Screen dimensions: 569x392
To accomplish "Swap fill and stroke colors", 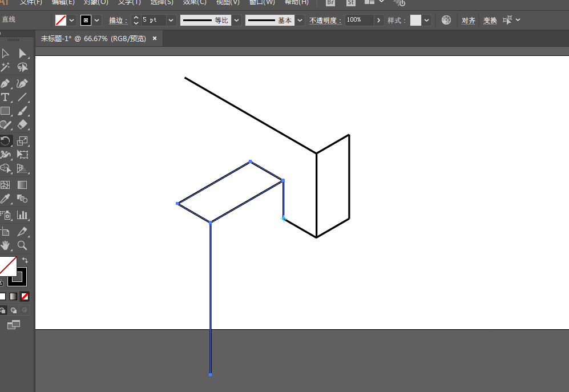I will 25,260.
